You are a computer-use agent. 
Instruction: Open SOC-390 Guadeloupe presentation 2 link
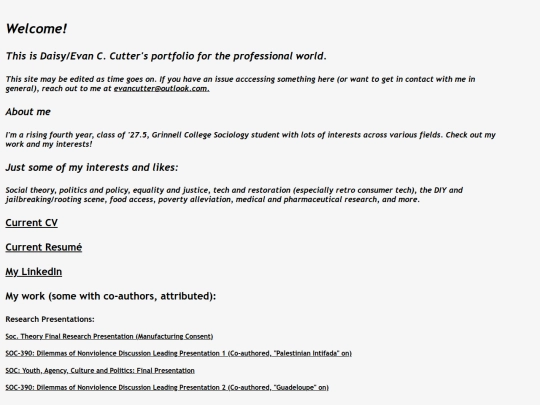[167, 387]
